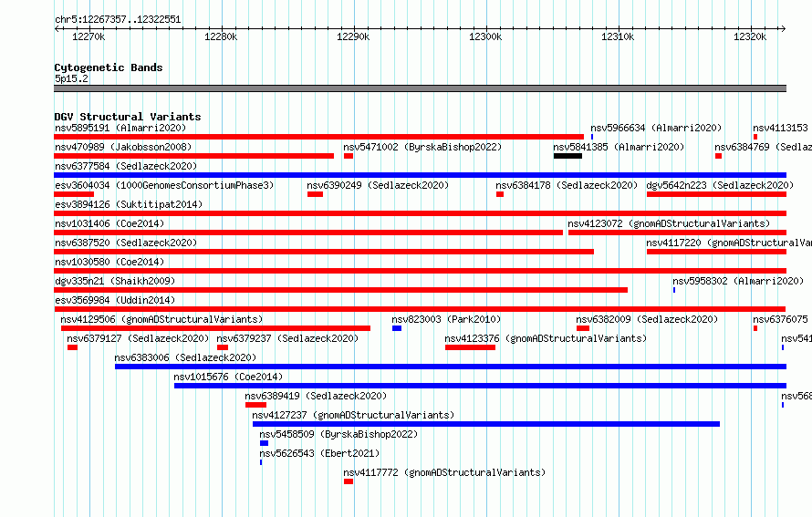
Task: Select the red bar for nsv1030580
Action: click(420, 271)
